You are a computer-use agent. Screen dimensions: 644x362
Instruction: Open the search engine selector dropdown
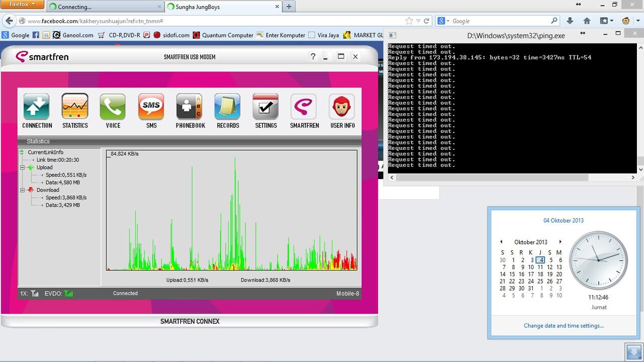[443, 21]
